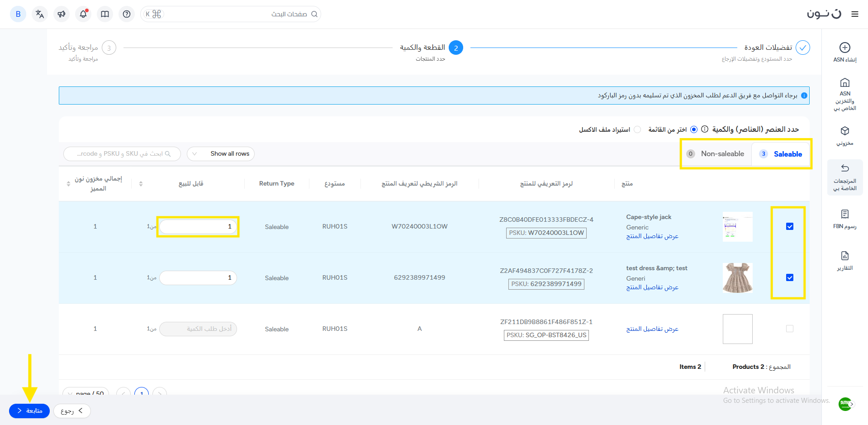Screen dimensions: 868x425
Task: Select the import Excel file radio option
Action: pyautogui.click(x=637, y=129)
